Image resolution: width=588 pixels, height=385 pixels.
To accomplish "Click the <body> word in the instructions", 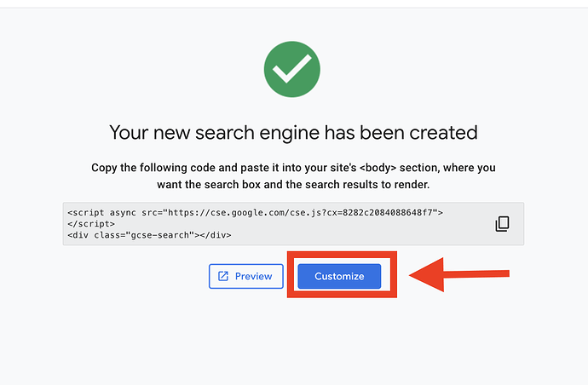I will click(378, 168).
